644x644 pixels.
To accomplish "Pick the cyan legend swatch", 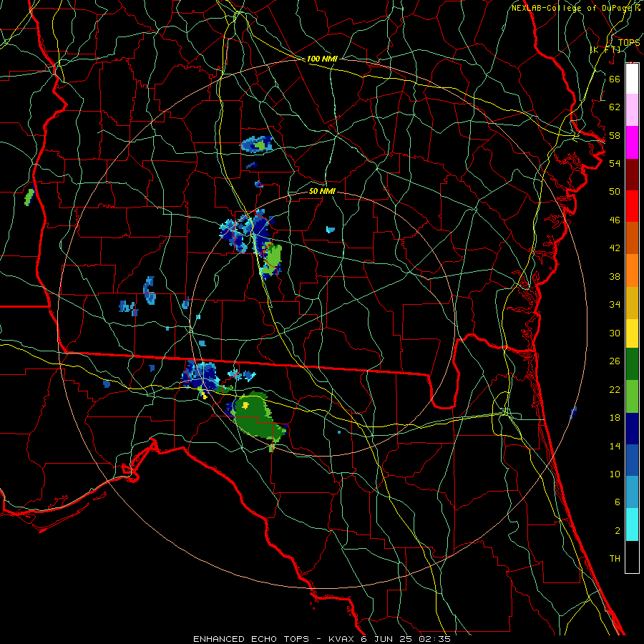I will click(632, 525).
